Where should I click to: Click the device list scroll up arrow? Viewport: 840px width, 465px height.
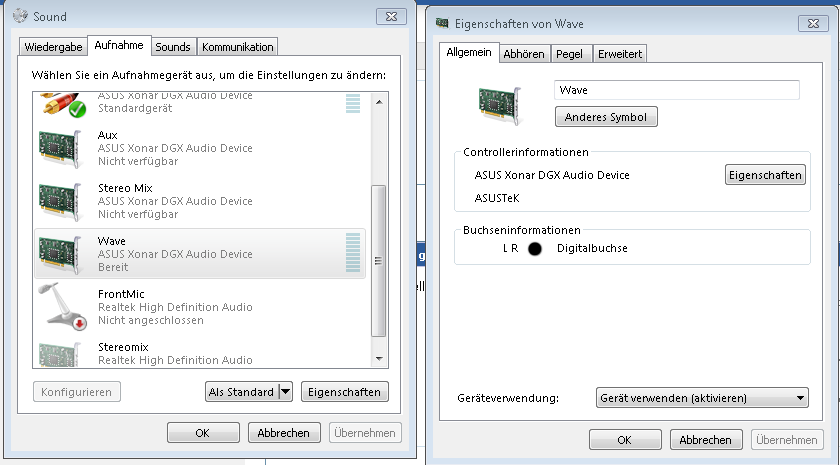[379, 101]
